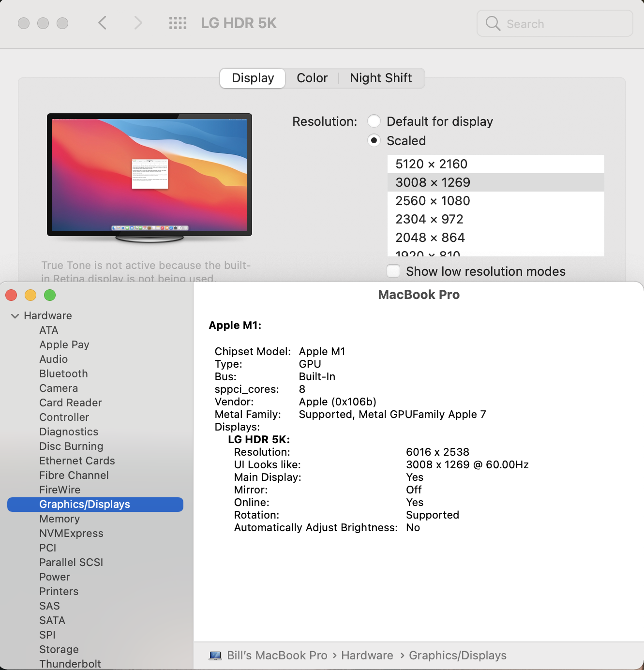This screenshot has width=644, height=670.
Task: Switch to the Color tab
Action: (312, 78)
